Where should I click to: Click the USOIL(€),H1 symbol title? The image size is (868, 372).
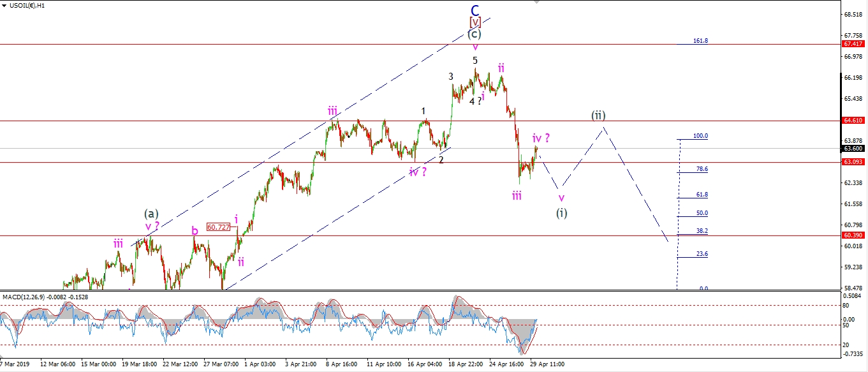click(x=27, y=5)
